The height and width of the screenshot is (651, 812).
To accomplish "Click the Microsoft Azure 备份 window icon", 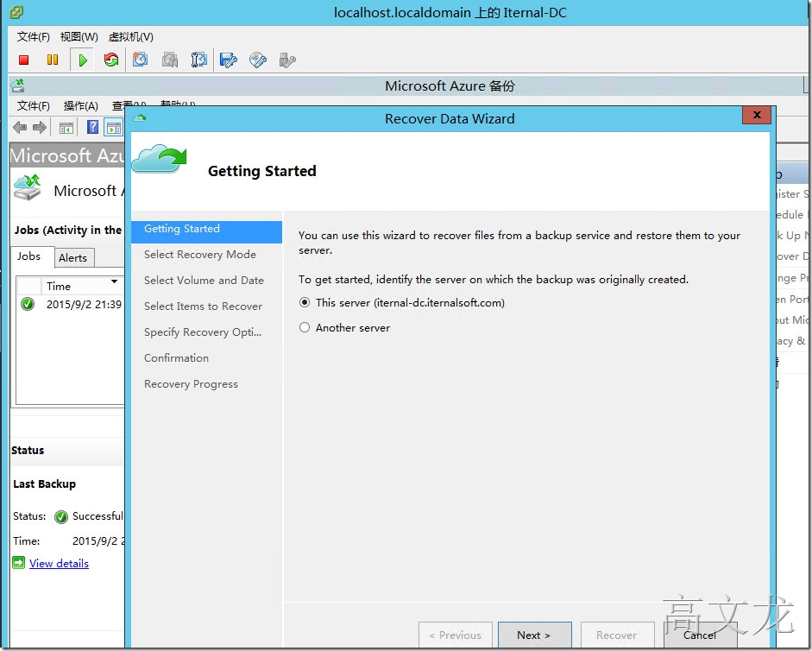I will click(18, 85).
